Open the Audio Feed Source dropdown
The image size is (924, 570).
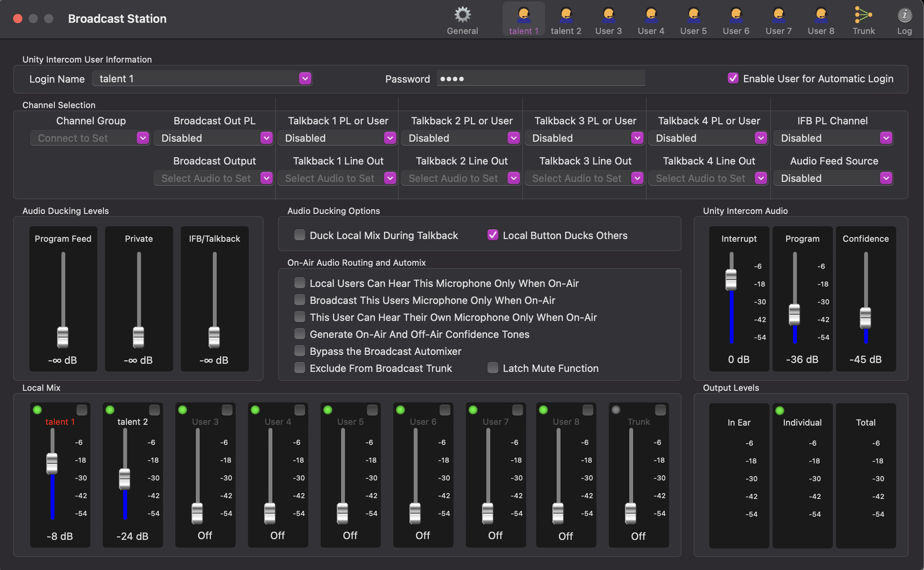[886, 178]
